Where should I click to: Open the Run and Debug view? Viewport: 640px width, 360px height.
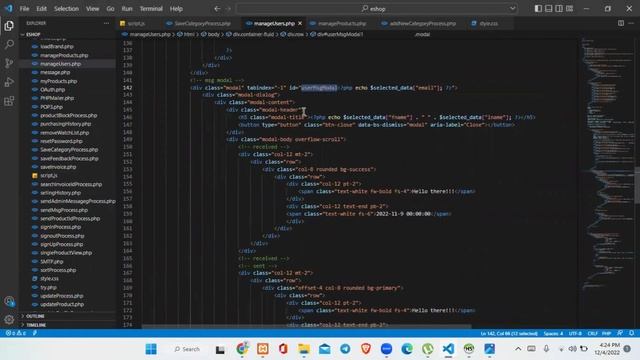coord(9,82)
